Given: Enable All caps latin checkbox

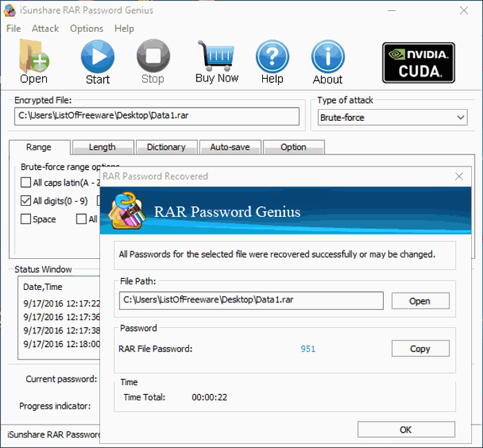Looking at the screenshot, I should pyautogui.click(x=26, y=182).
